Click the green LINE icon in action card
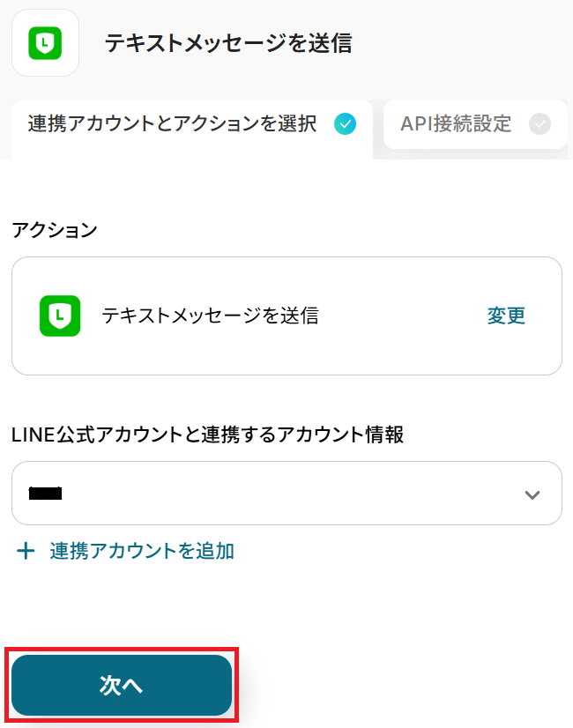The image size is (573, 728). tap(60, 316)
